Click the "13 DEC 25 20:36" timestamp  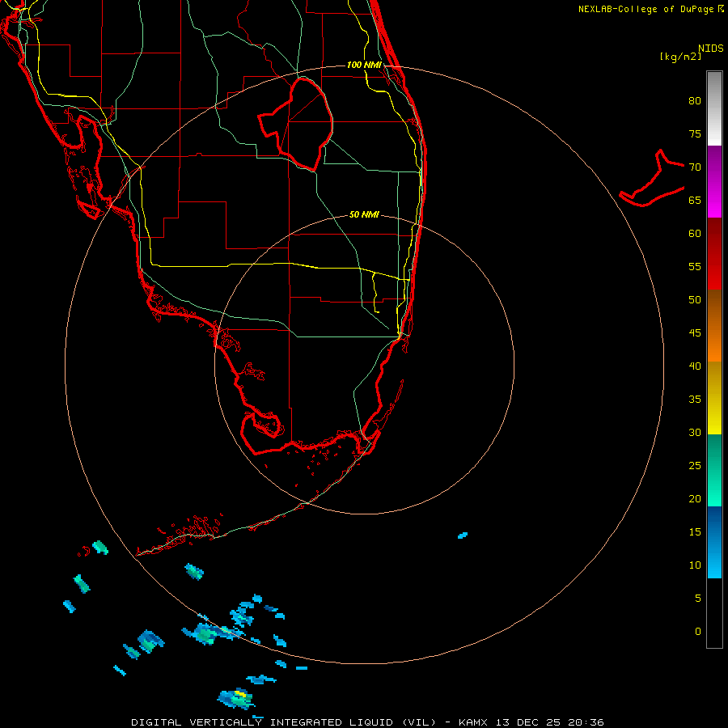click(550, 722)
